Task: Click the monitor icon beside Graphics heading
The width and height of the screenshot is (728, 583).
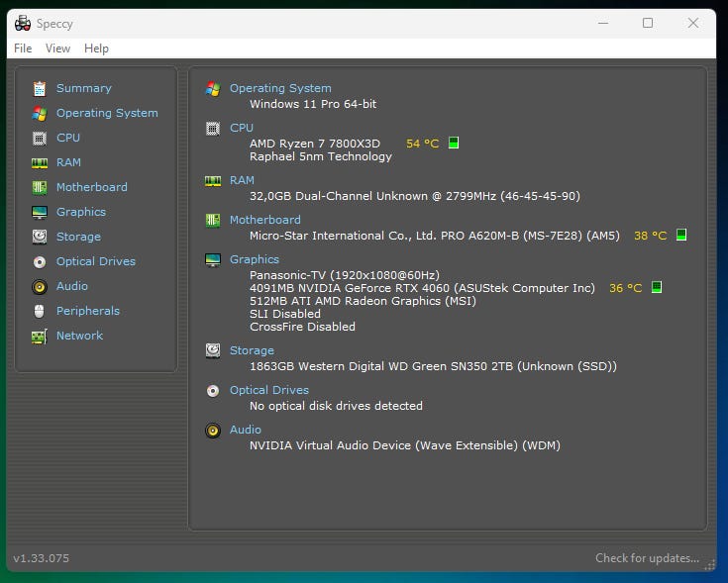Action: point(213,259)
